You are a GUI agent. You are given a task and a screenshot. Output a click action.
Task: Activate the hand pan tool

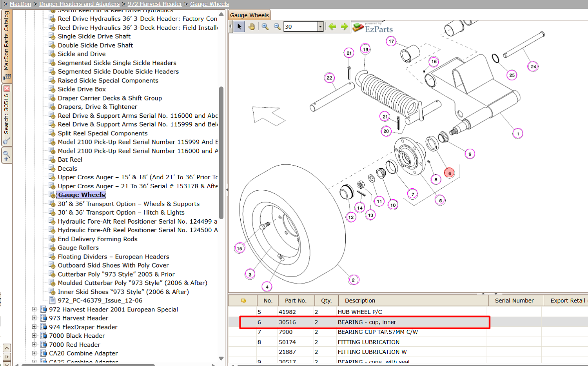click(251, 27)
